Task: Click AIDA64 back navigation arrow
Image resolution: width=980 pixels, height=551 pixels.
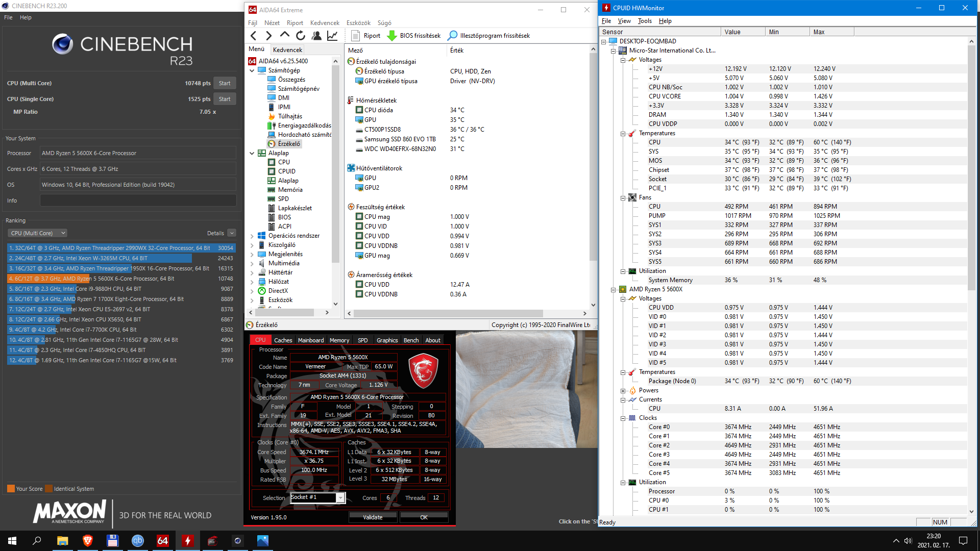Action: pyautogui.click(x=254, y=36)
